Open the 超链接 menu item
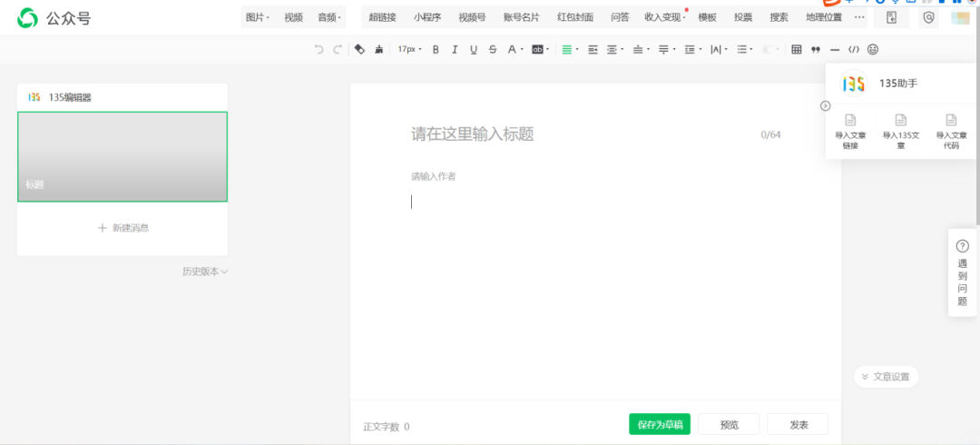980x445 pixels. [382, 17]
